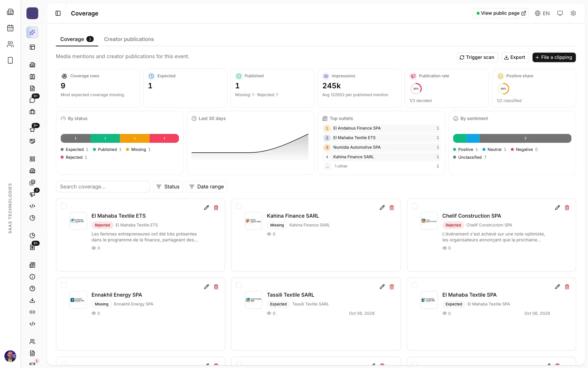Open the Date range filter
588x368 pixels.
pos(207,187)
